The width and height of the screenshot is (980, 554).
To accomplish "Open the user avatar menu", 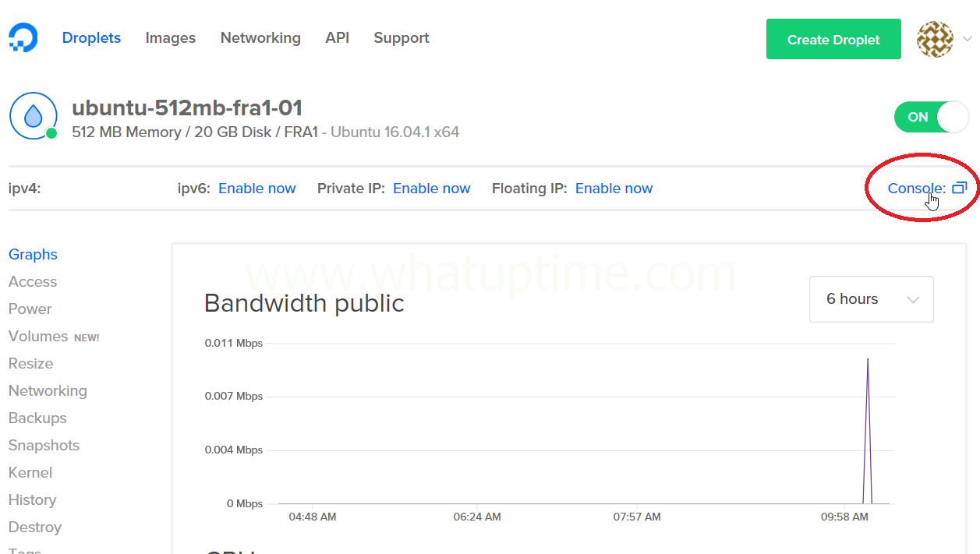I will coord(934,39).
